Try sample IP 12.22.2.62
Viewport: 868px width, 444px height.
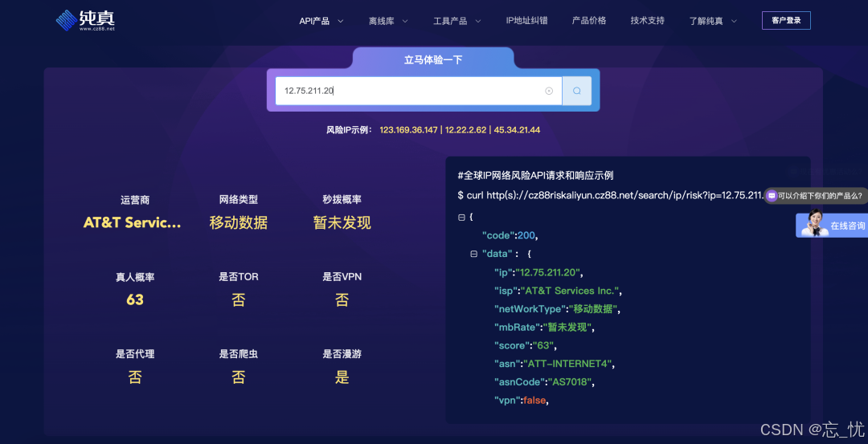(x=465, y=130)
